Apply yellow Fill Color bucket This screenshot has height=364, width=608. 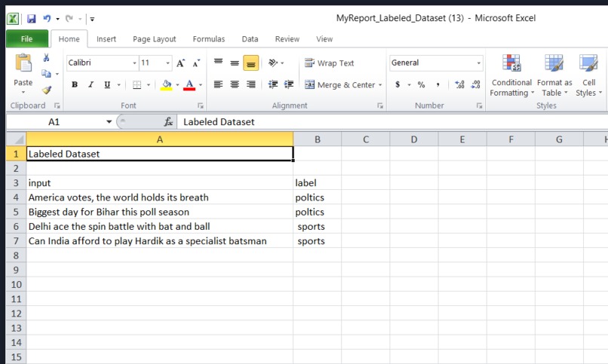(167, 85)
